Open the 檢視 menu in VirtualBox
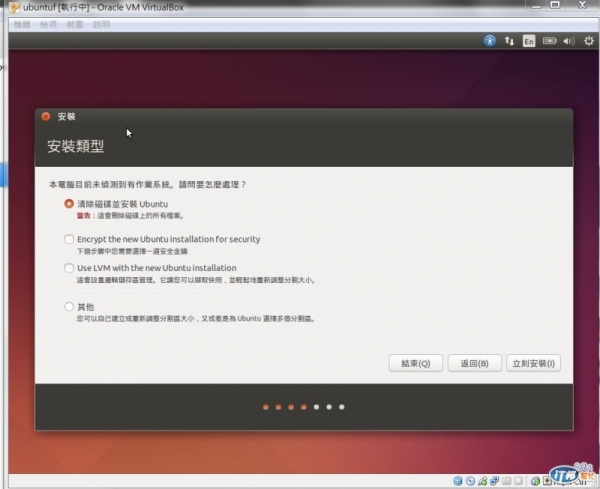Image resolution: width=600 pixels, height=489 pixels. click(x=48, y=24)
